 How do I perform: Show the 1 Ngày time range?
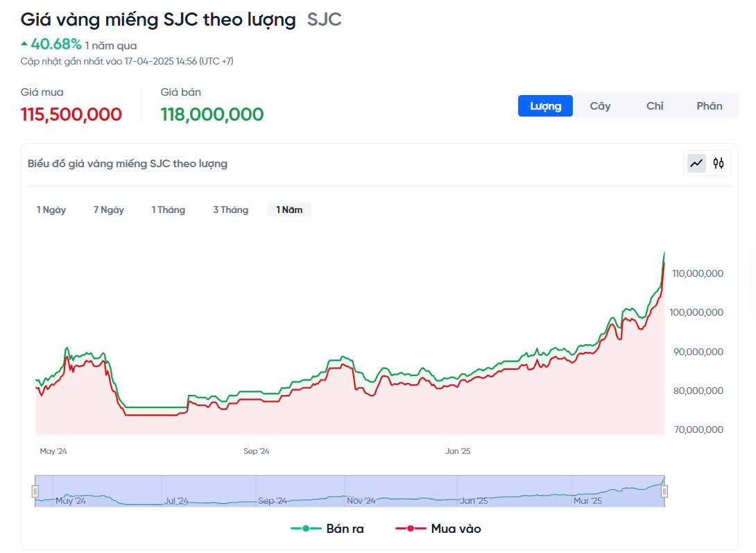51,210
